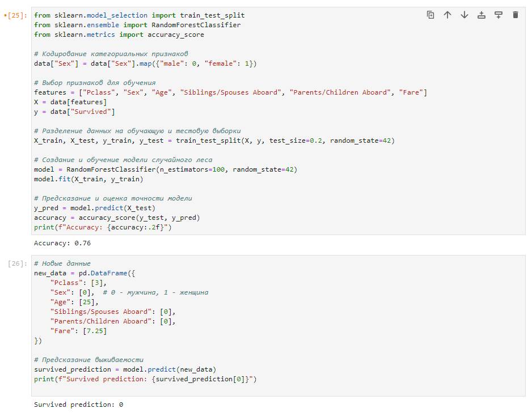Click the train_test_split import line

[139, 15]
